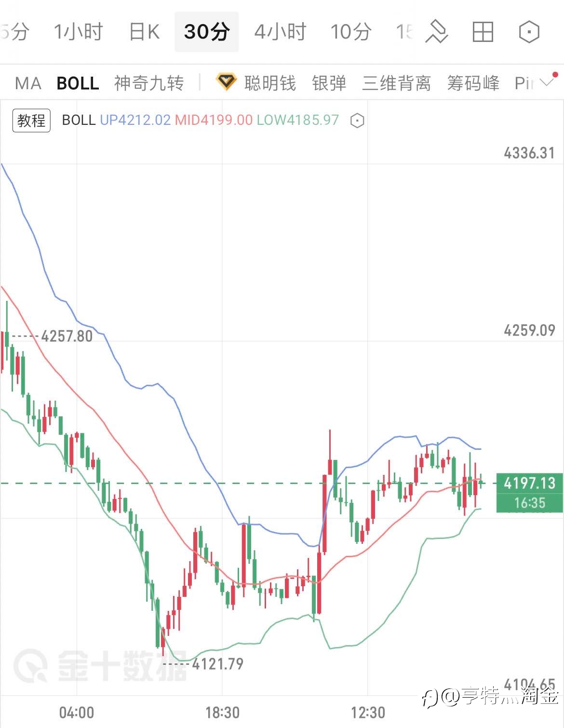This screenshot has width=564, height=728.
Task: Click the LOW4185.97 lower band value
Action: 297,120
